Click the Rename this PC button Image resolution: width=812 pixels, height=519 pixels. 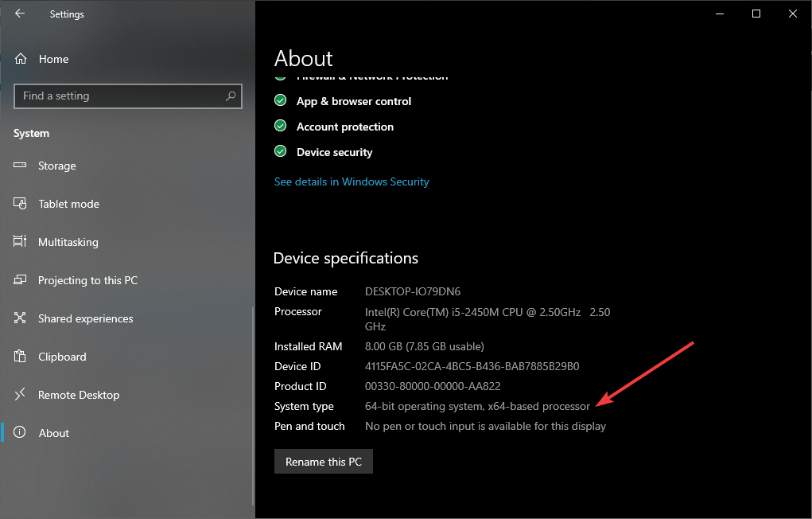point(323,461)
